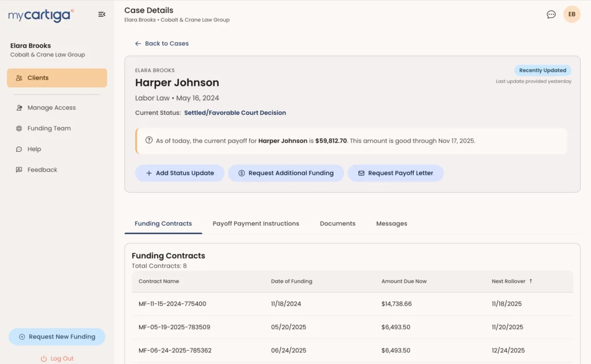Screen dimensions: 591x364
Task: Switch to the Funding Contracts tab
Action: pos(163,224)
